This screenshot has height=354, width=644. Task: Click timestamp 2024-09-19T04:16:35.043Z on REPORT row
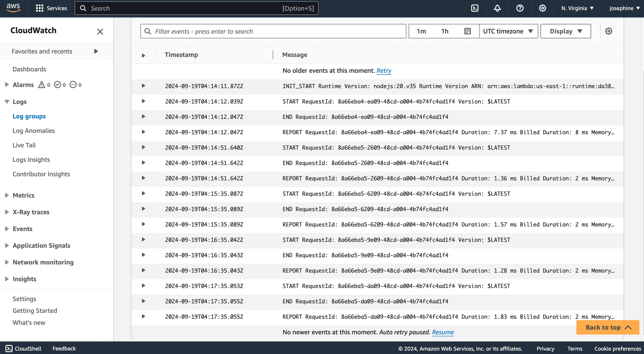pos(204,270)
